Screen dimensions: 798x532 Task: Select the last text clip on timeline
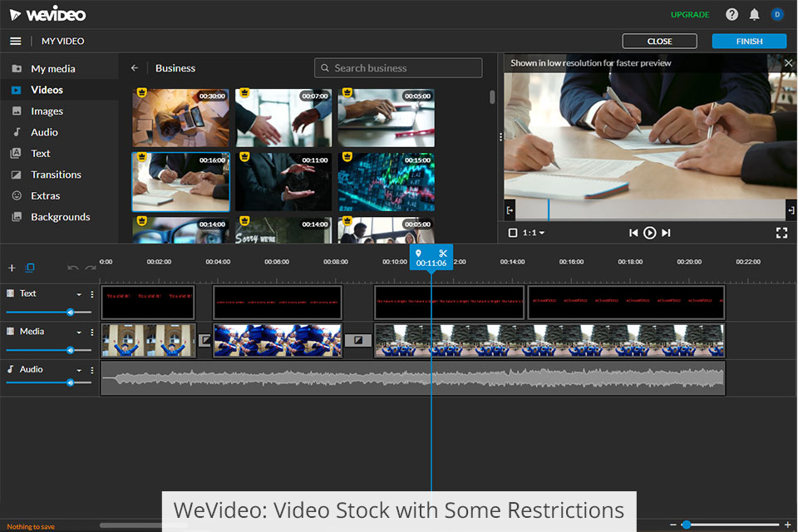coord(626,303)
